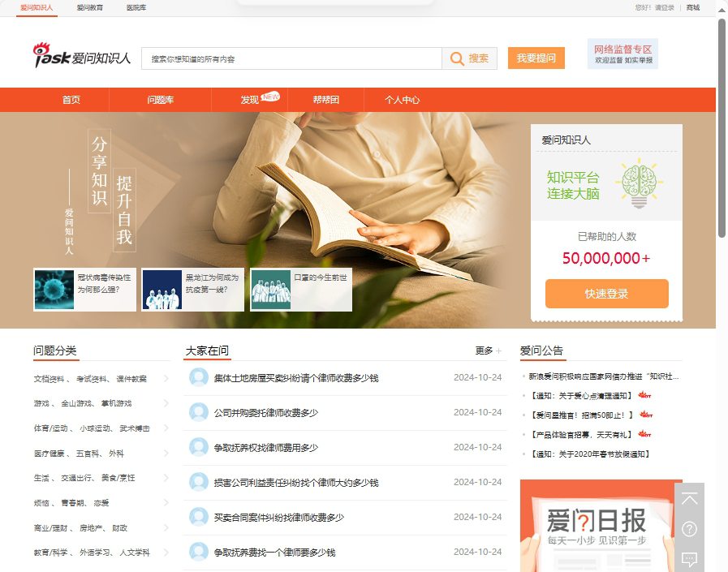Open the 冠状病毒传染性为何那么强 article thumbnail
Screen dimensions: 728x572
[54, 290]
